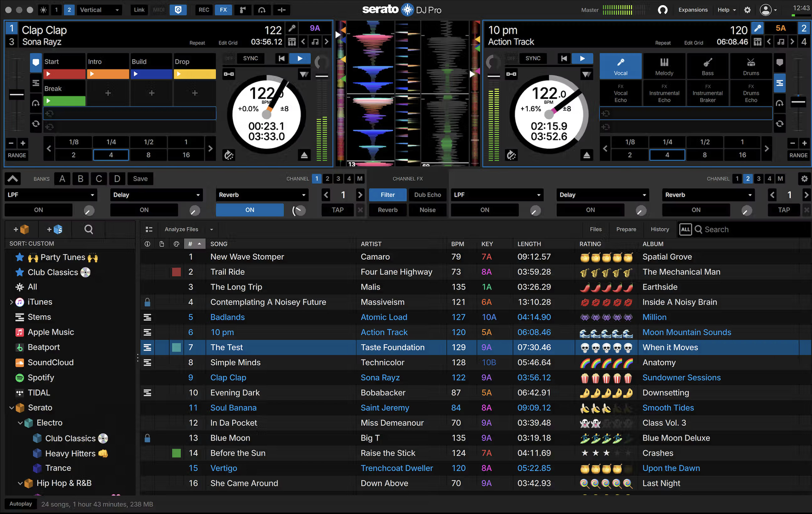Viewport: 812px width, 514px height.
Task: Click deck 1 key lock note icon
Action: pyautogui.click(x=315, y=42)
